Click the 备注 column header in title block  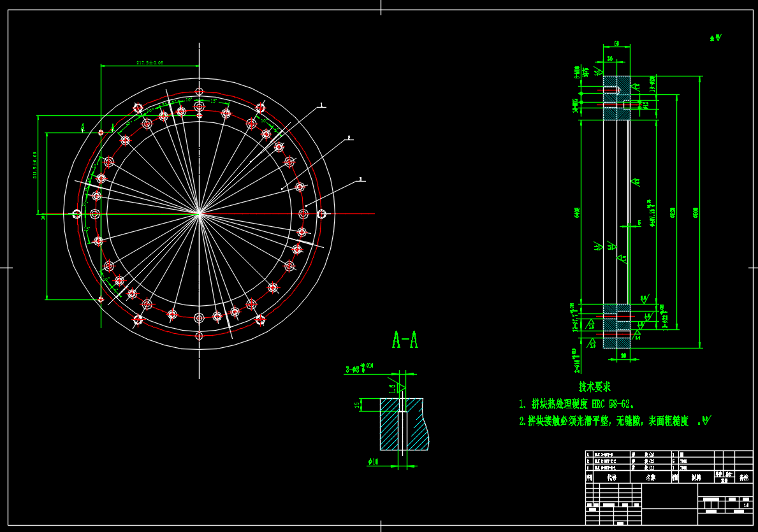744,477
